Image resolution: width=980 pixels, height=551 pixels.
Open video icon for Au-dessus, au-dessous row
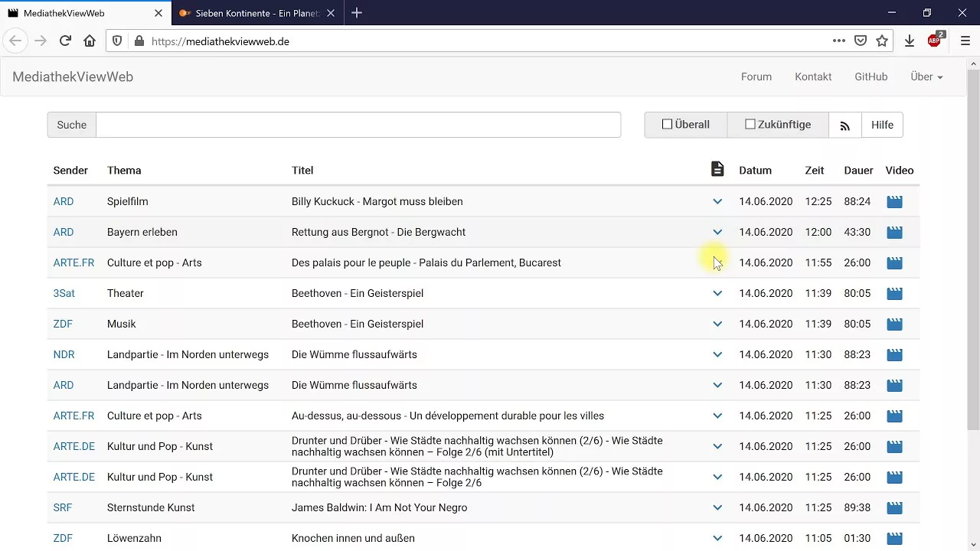point(894,416)
